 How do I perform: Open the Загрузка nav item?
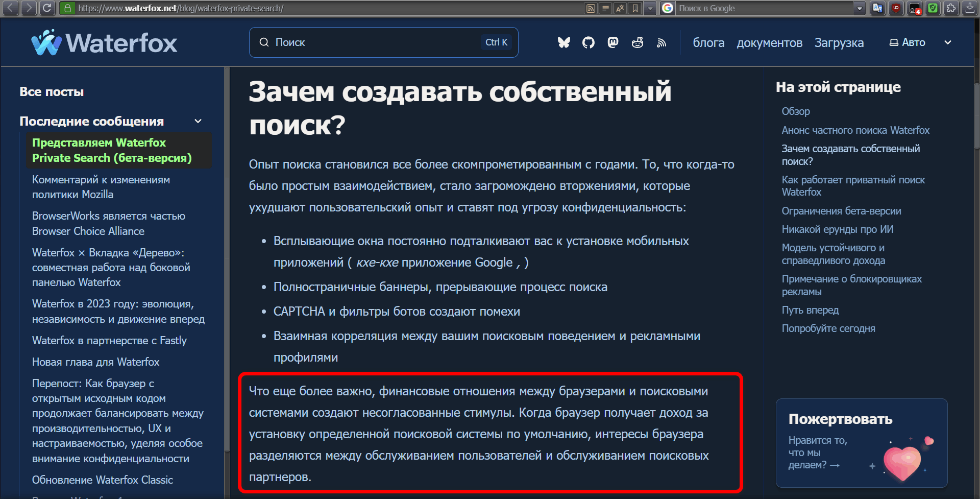[839, 43]
